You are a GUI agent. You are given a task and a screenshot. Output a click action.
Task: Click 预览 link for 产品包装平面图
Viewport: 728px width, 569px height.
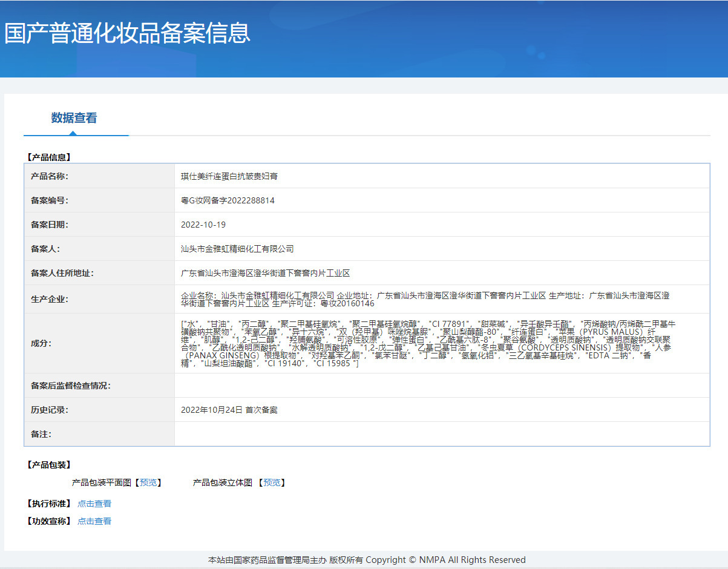coord(148,482)
